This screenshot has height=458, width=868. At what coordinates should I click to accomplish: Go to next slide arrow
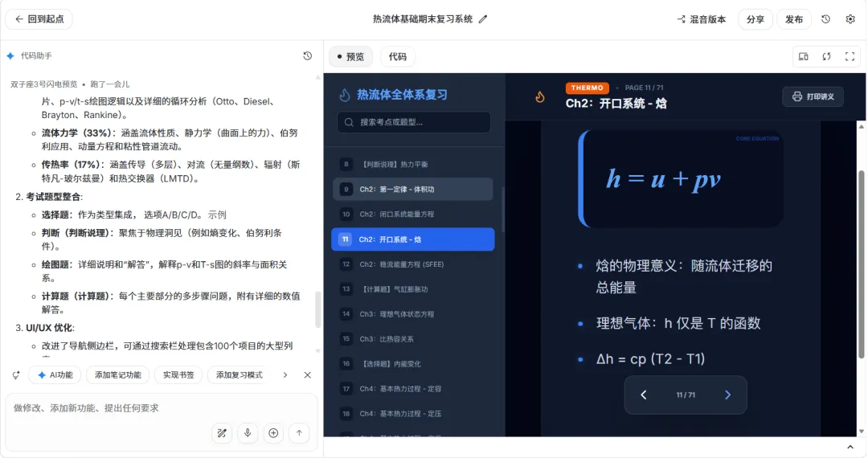[x=728, y=395]
